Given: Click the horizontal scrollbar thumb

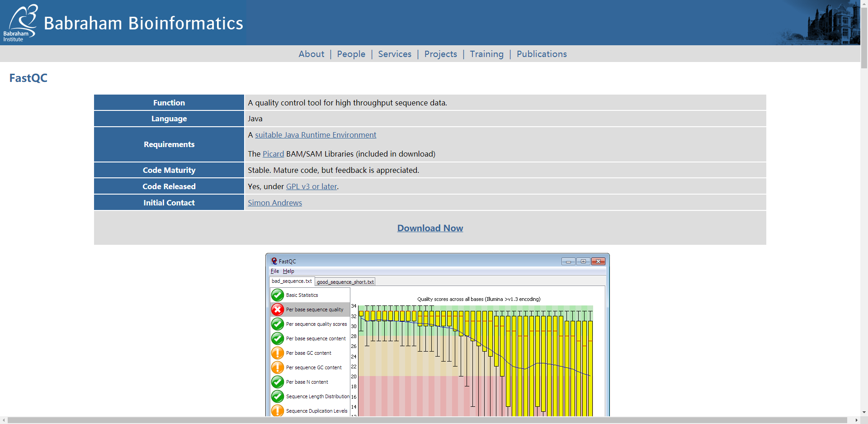Looking at the screenshot, I should pos(427,420).
